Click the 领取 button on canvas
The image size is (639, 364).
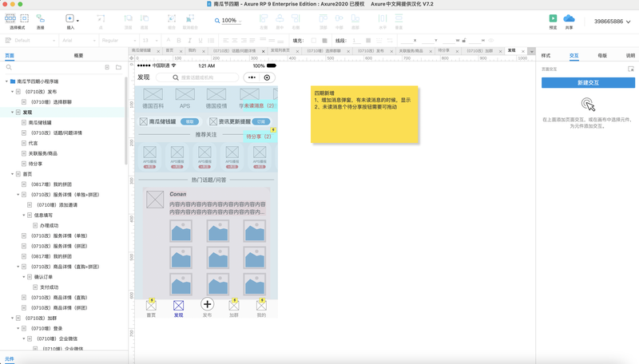189,122
